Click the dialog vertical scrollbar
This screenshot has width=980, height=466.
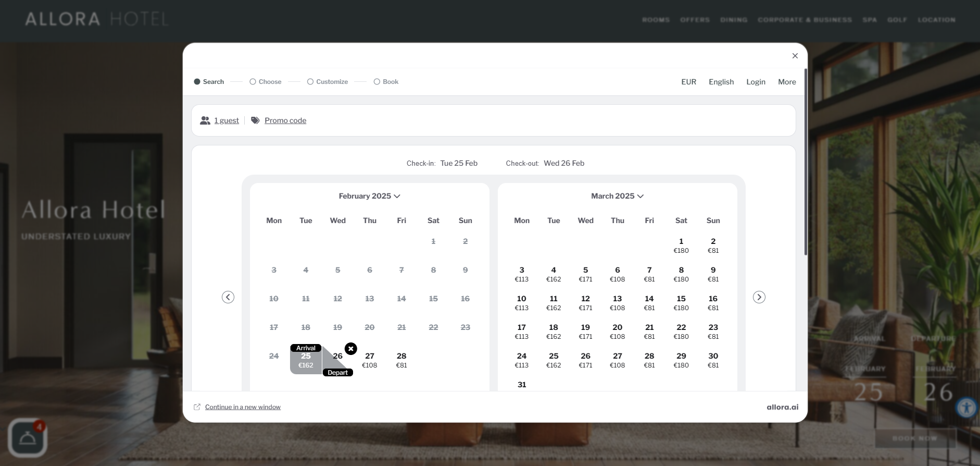pos(806,162)
